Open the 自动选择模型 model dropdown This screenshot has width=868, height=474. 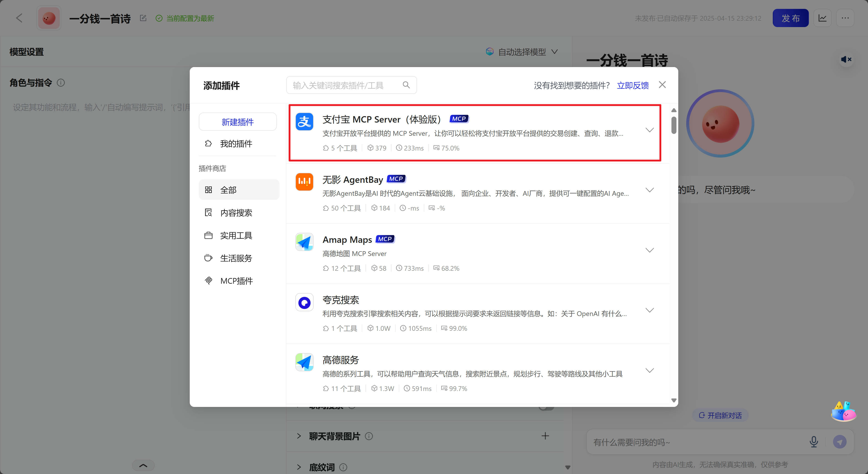522,52
